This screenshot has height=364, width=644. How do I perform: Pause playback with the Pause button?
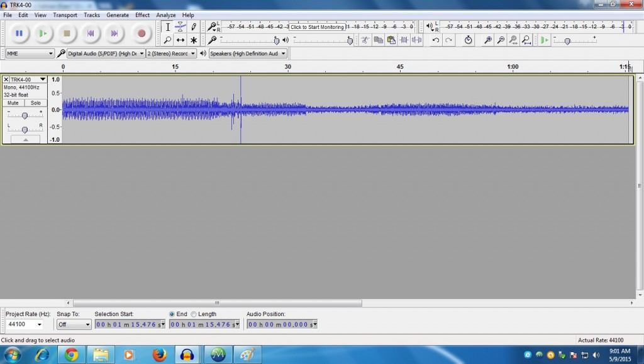tap(19, 33)
